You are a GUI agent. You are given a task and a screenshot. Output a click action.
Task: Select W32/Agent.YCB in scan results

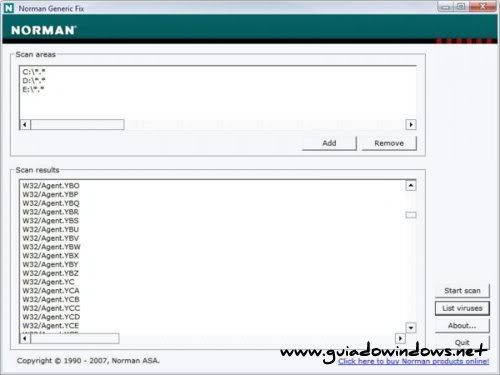pos(51,299)
